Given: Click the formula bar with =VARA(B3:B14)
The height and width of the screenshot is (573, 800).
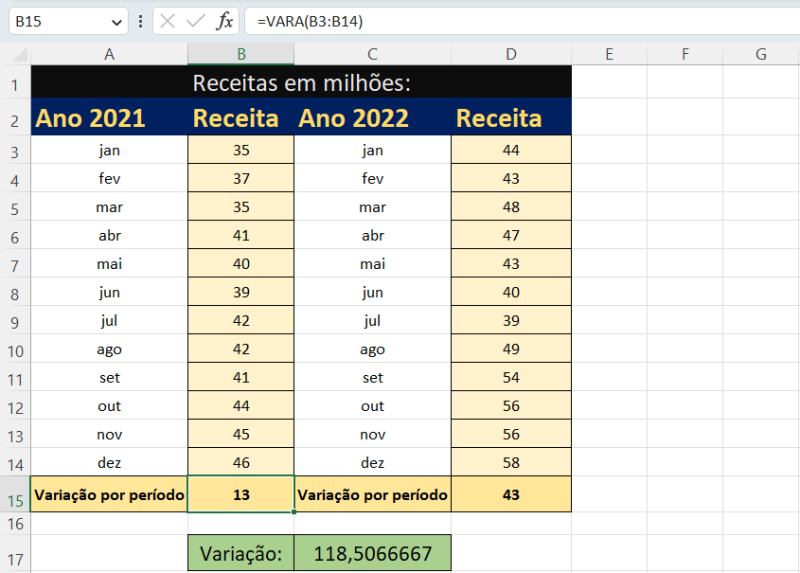Looking at the screenshot, I should tap(522, 21).
